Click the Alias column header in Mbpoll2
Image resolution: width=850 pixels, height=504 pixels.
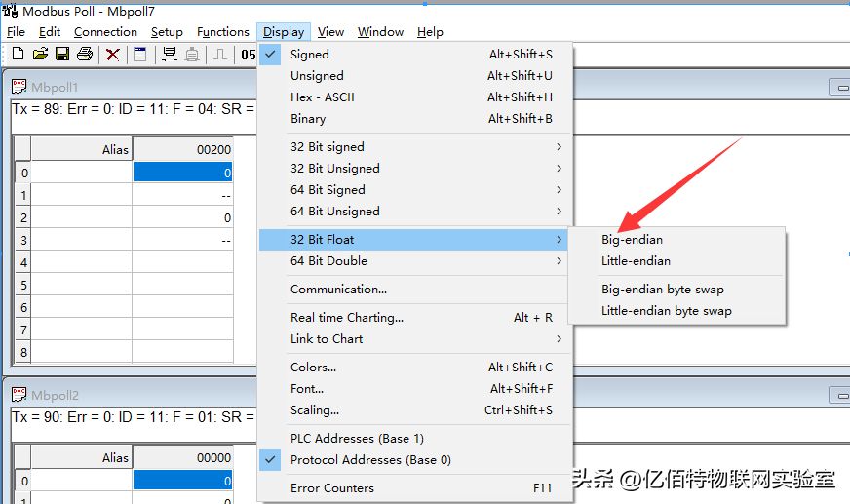pos(81,457)
